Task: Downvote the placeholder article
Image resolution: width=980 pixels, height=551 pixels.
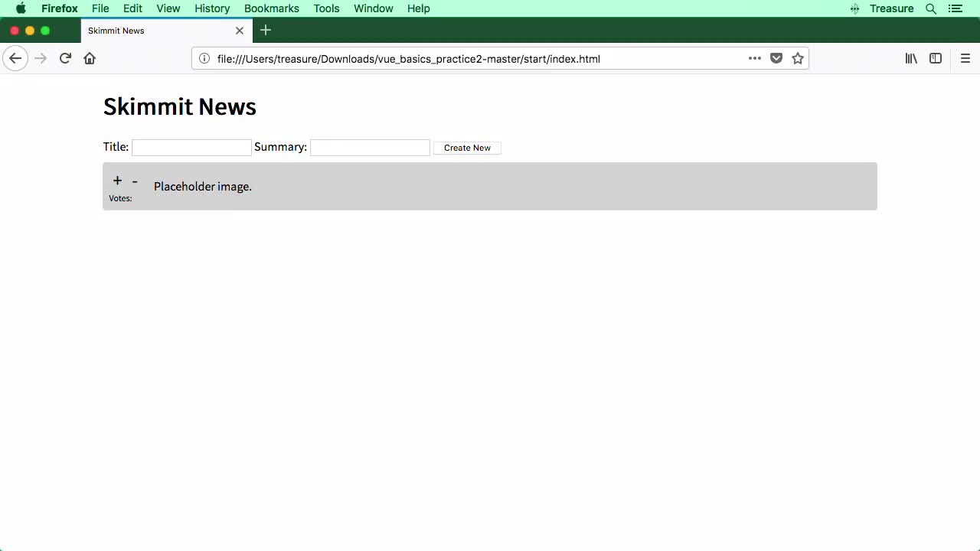Action: tap(135, 181)
